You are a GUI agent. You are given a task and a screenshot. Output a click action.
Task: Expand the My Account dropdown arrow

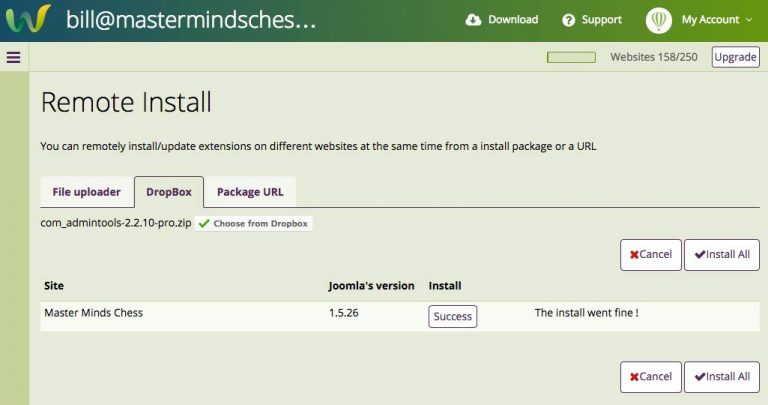pos(749,20)
